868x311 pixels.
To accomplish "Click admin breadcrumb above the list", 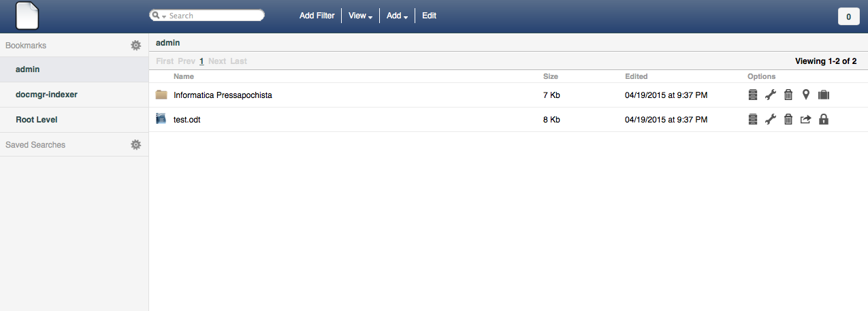I will [x=168, y=42].
